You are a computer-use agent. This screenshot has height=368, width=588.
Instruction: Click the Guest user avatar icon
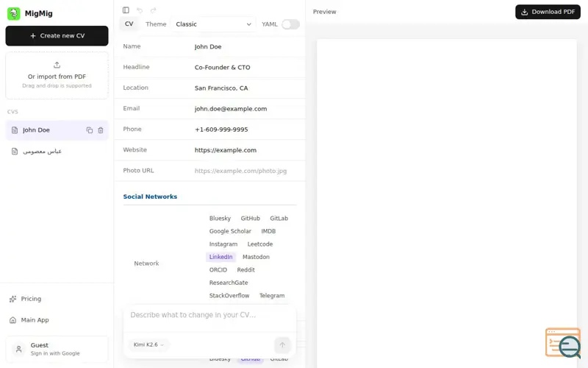[18, 349]
